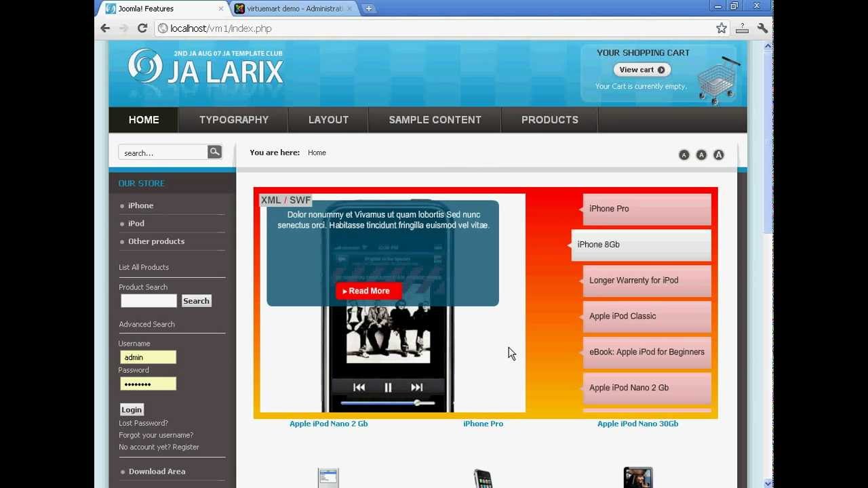Open Apple iPod Nano 2 Gb product link
The width and height of the screenshot is (868, 488).
(328, 424)
